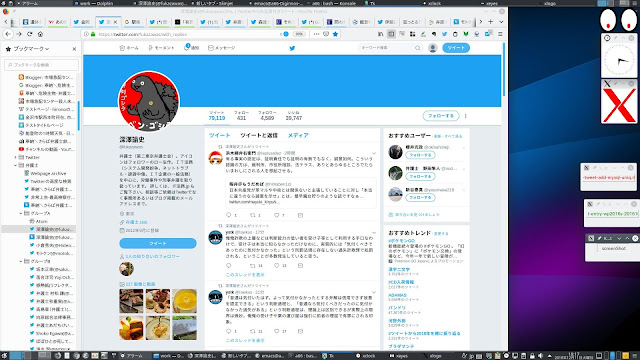640x360 pixels.
Task: Click the Firefox back navigation arrow
Action: (x=8, y=34)
